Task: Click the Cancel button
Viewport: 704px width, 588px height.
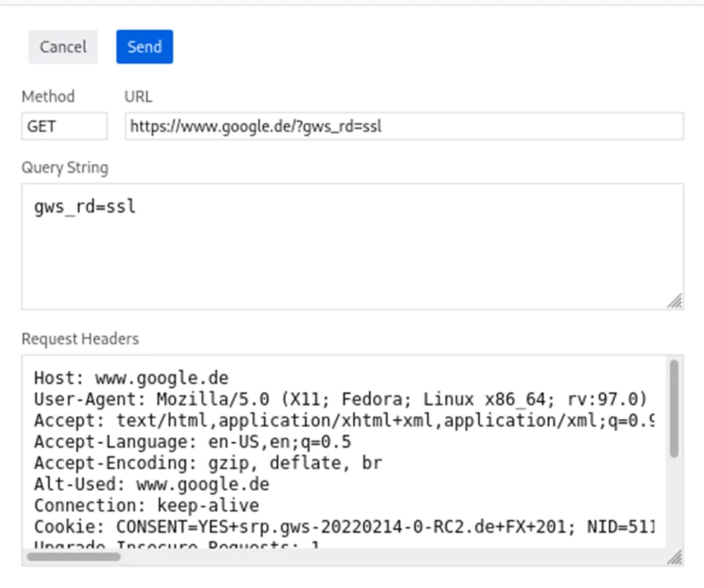Action: tap(63, 47)
